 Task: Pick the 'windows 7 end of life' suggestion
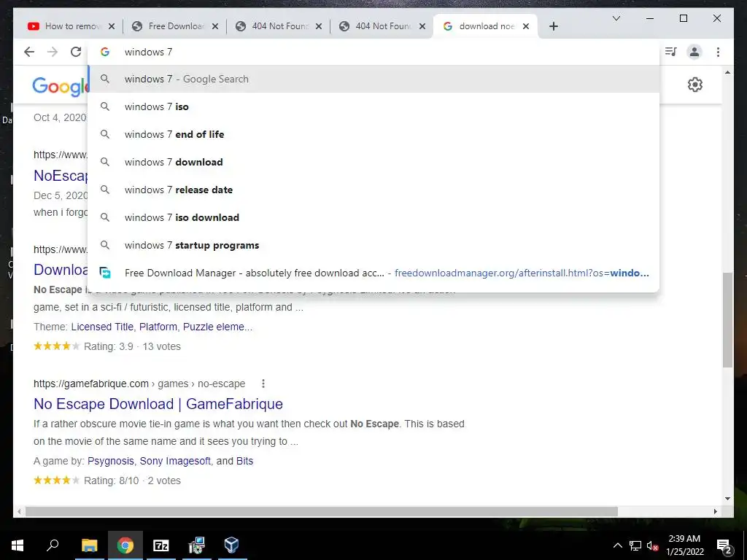[x=373, y=134]
